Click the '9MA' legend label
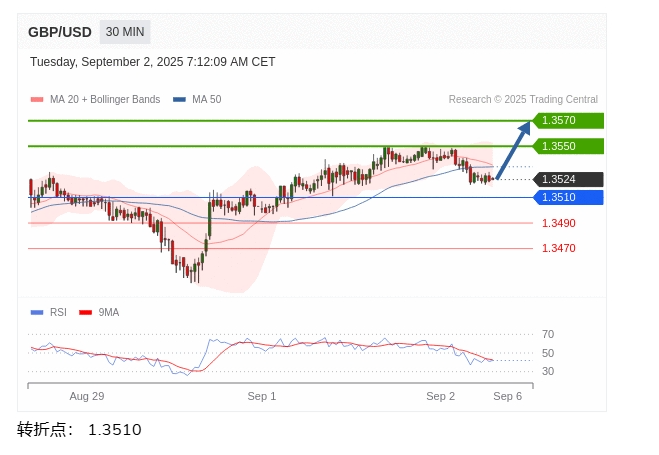The width and height of the screenshot is (659, 455). point(109,312)
